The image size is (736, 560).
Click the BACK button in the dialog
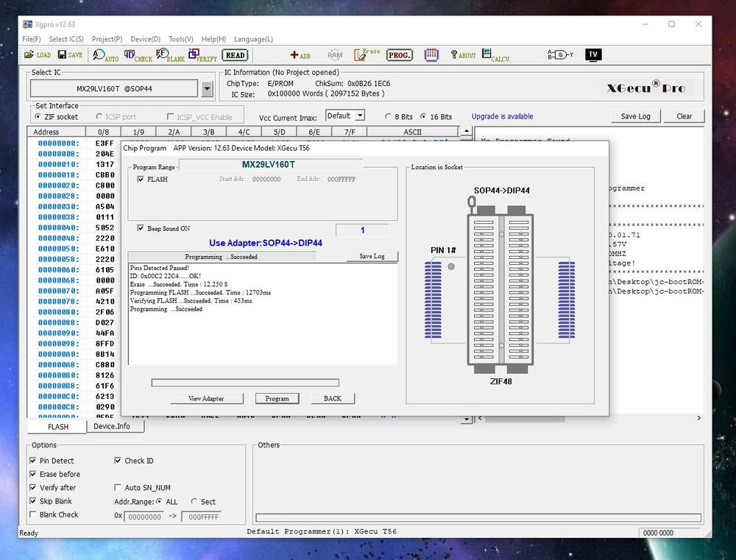[333, 399]
